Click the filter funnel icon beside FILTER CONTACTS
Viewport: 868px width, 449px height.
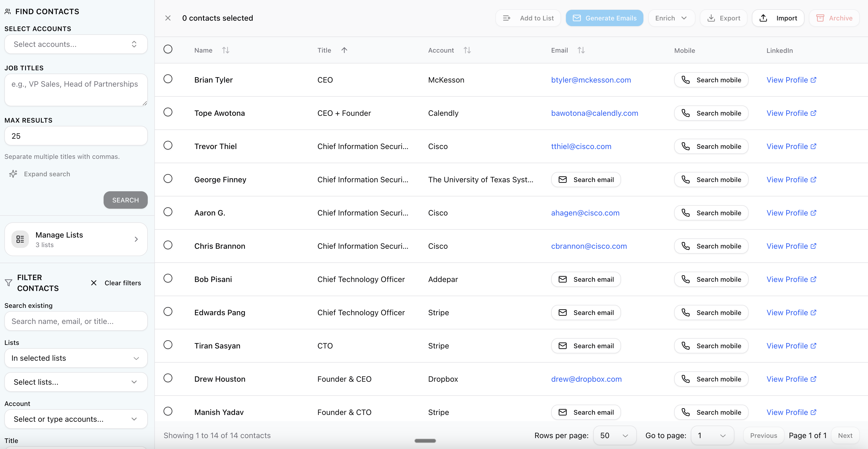(8, 283)
